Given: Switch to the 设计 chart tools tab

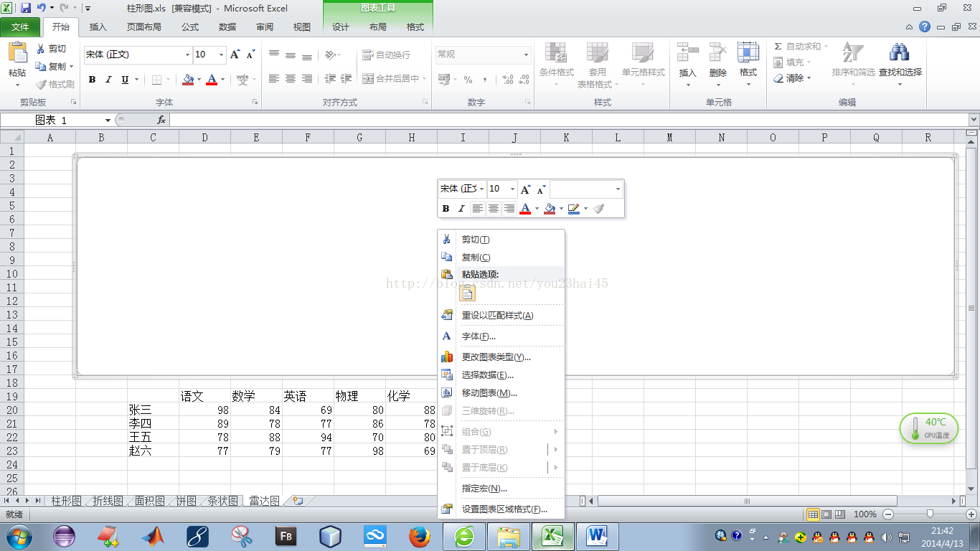Looking at the screenshot, I should coord(341,27).
